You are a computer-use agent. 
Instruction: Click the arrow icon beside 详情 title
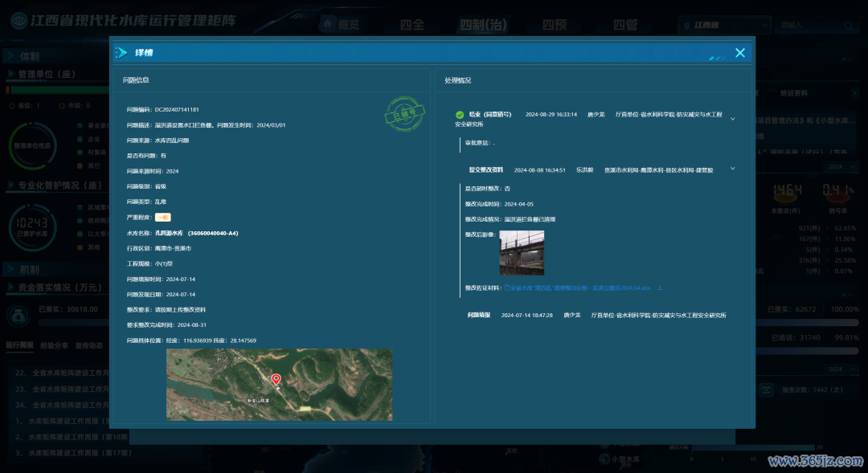pyautogui.click(x=121, y=52)
